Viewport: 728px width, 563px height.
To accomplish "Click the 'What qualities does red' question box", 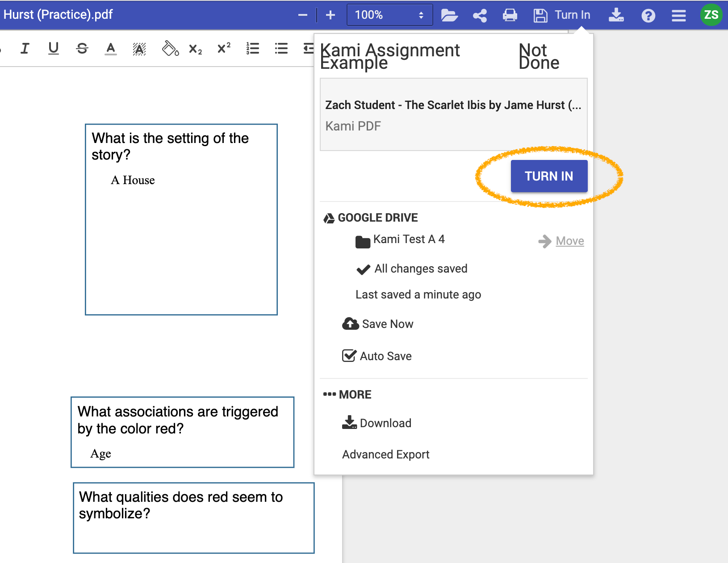I will coord(194,518).
